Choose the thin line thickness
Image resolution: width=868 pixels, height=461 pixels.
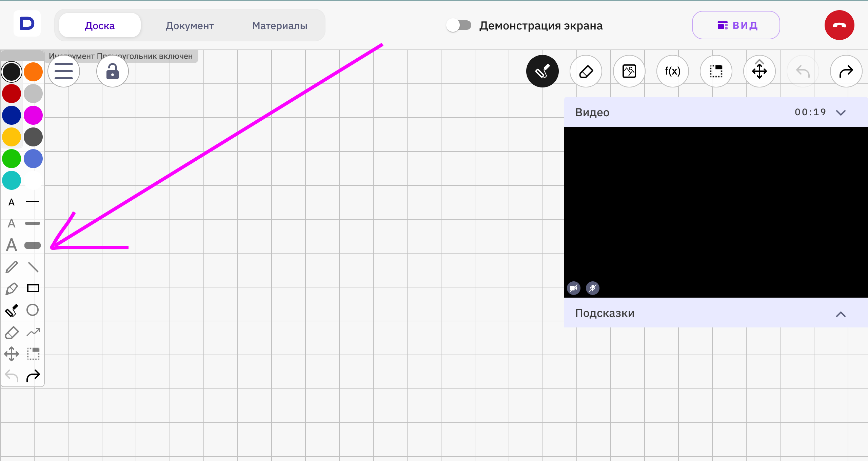(x=33, y=201)
